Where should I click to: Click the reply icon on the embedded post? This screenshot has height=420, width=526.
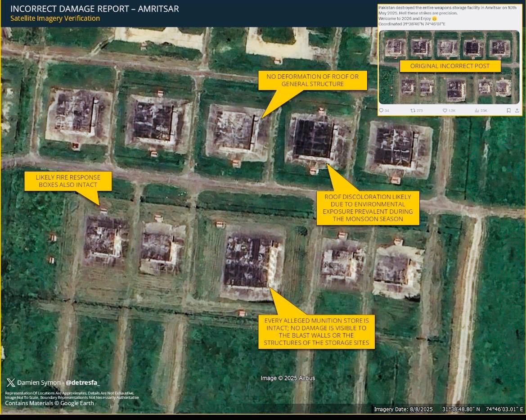tap(382, 110)
